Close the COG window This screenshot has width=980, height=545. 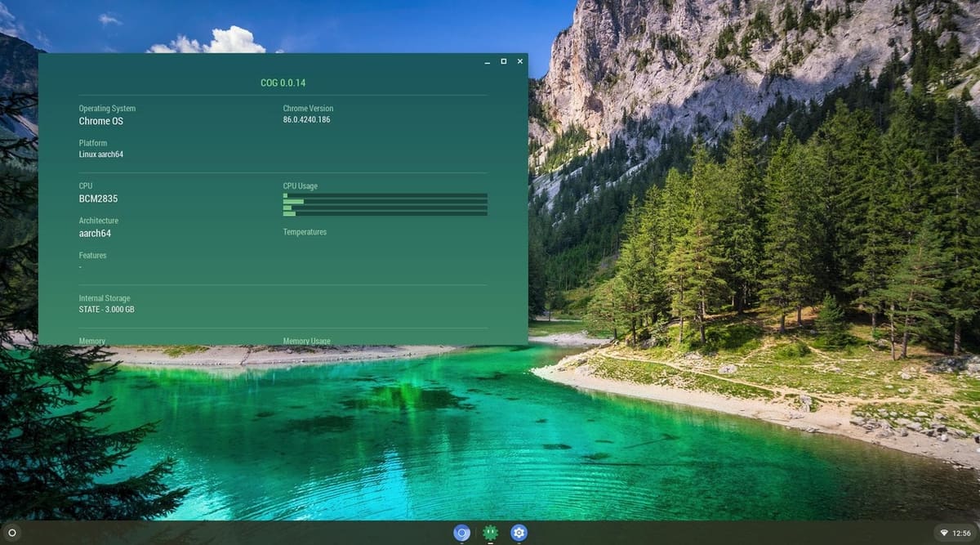(520, 61)
